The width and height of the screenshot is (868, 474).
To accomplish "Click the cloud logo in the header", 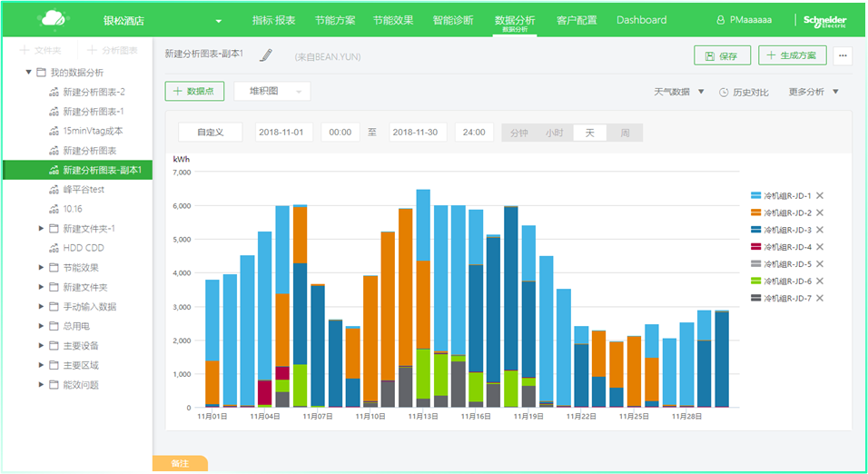I will click(x=53, y=18).
